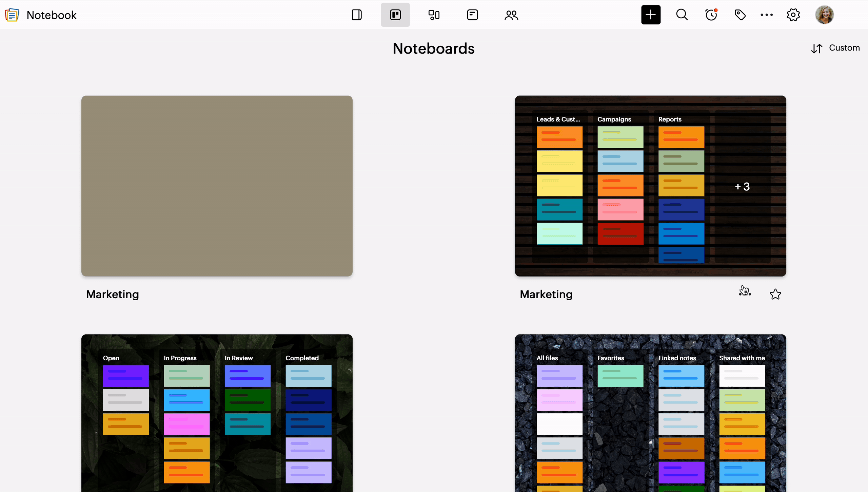The height and width of the screenshot is (492, 868).
Task: Click the Marketing title under the tan board
Action: coord(112,294)
